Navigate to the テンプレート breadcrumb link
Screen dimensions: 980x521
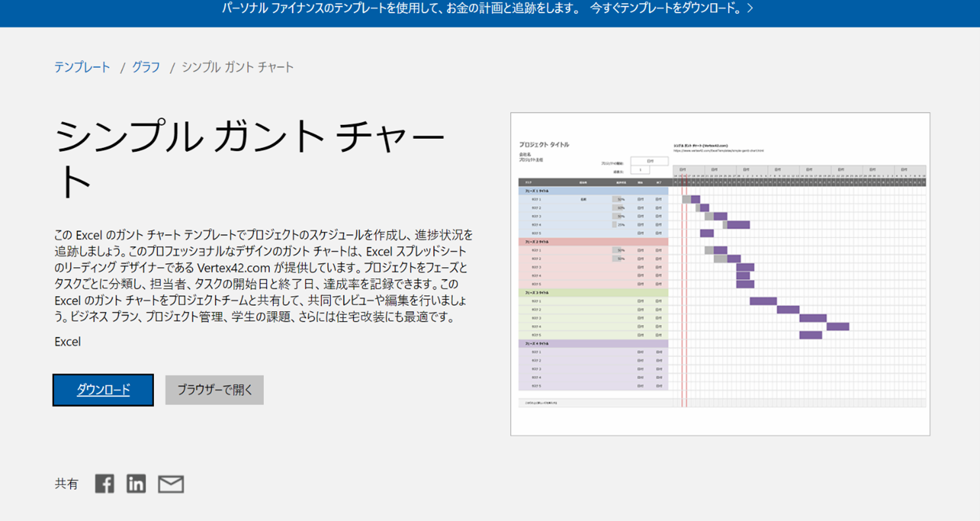[x=82, y=66]
